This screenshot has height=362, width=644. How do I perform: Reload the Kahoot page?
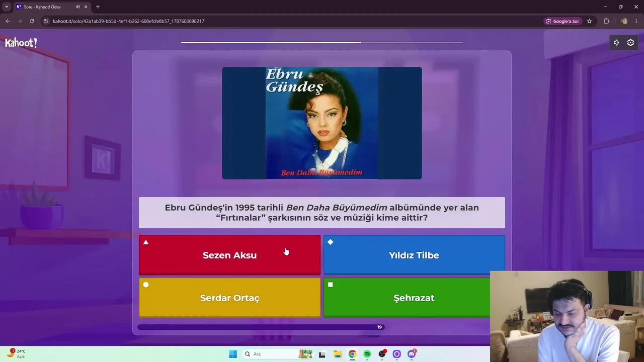click(x=32, y=21)
